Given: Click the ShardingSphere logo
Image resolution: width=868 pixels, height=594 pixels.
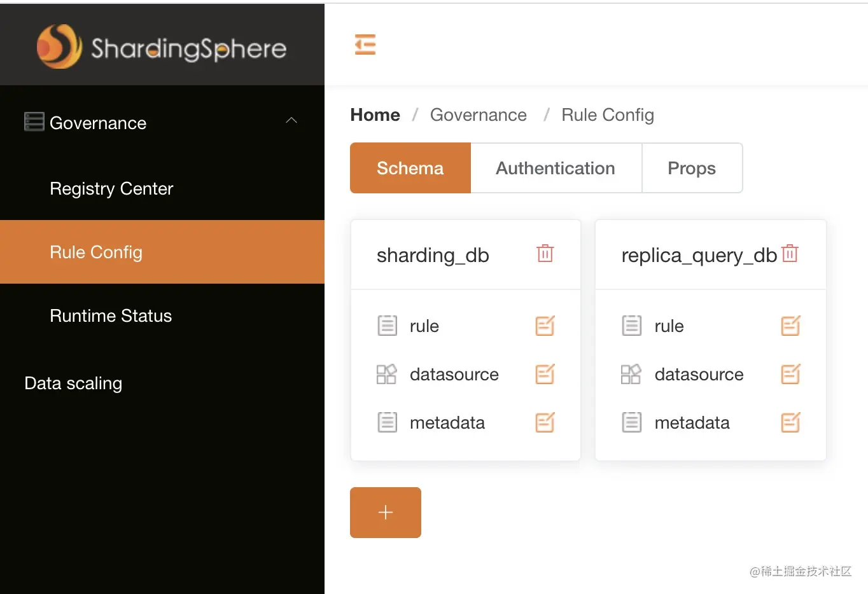Looking at the screenshot, I should pyautogui.click(x=162, y=47).
